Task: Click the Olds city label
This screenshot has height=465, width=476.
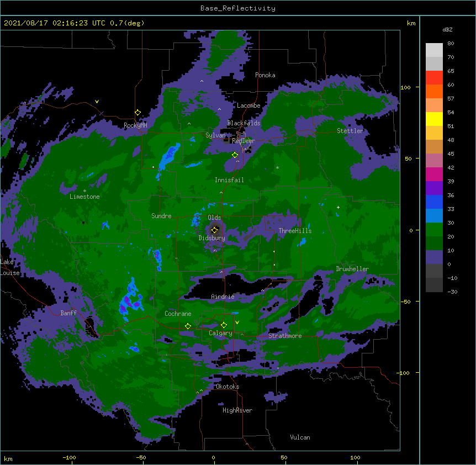Action: (x=214, y=218)
